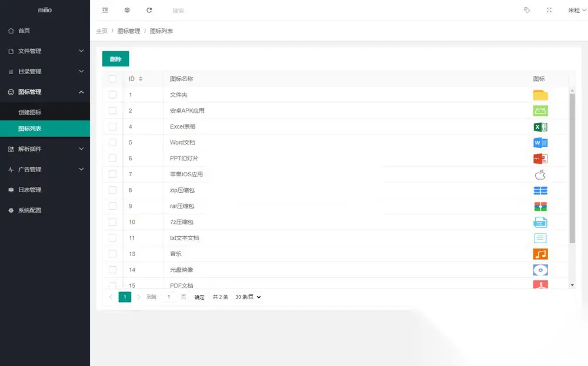Screen dimensions: 588x366
Task: Click the scrollbar up arrow
Action: pyautogui.click(x=572, y=91)
